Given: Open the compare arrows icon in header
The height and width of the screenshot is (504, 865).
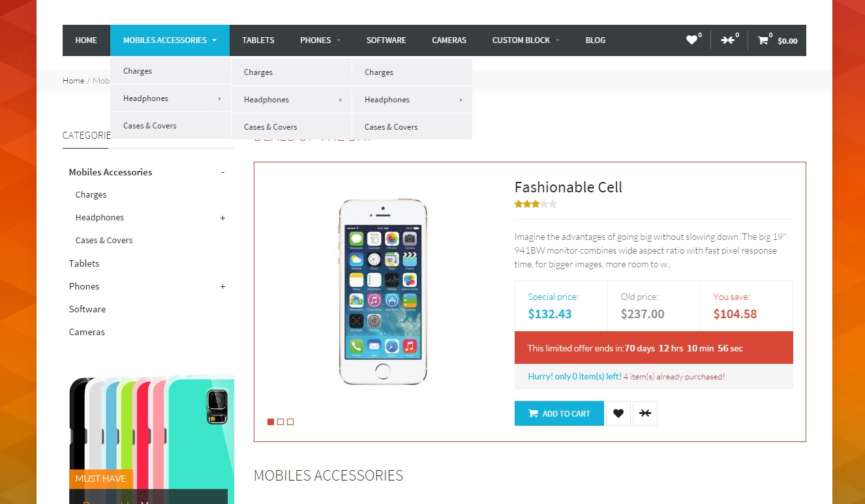Looking at the screenshot, I should click(x=727, y=40).
